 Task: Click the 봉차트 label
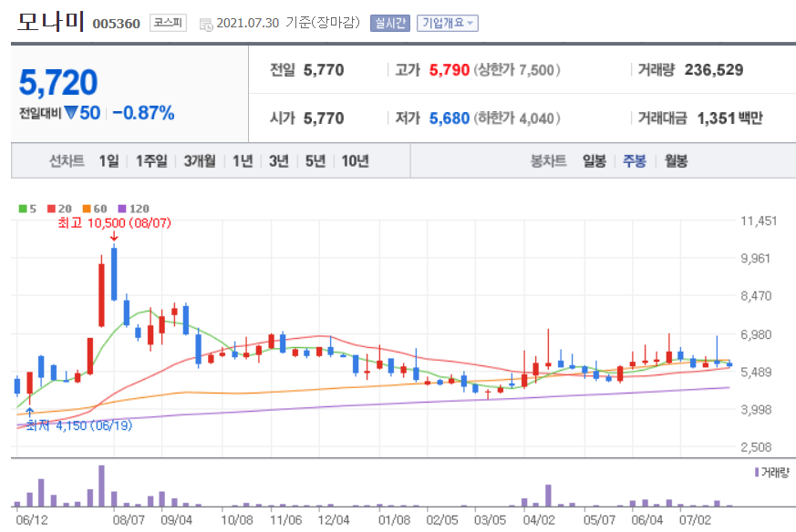coord(548,161)
